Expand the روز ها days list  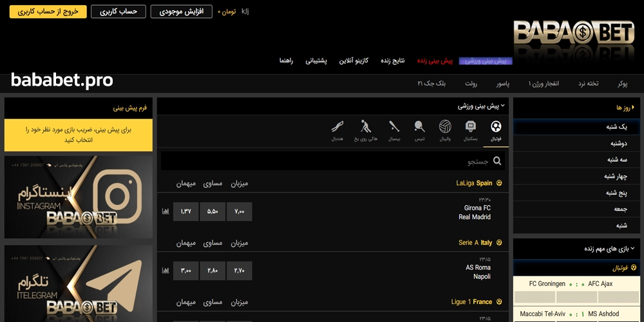[x=625, y=108]
